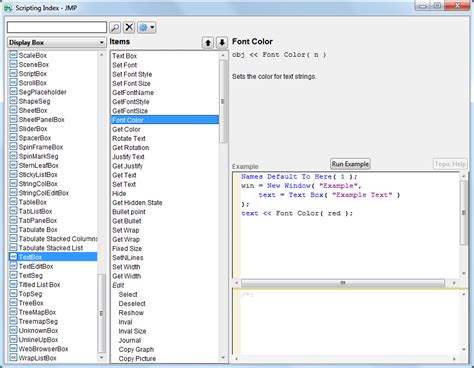474x368 pixels.
Task: Select the Set Font item
Action: (165, 65)
